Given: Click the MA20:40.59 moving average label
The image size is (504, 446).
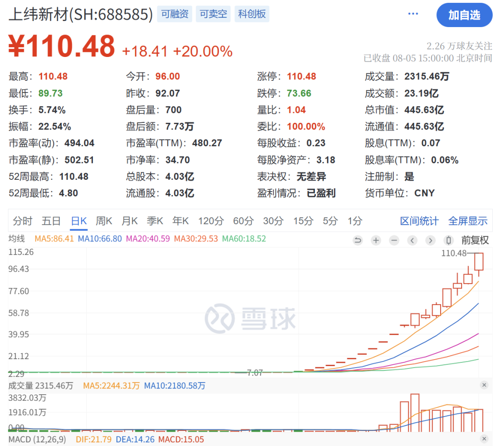Looking at the screenshot, I should (x=148, y=239).
